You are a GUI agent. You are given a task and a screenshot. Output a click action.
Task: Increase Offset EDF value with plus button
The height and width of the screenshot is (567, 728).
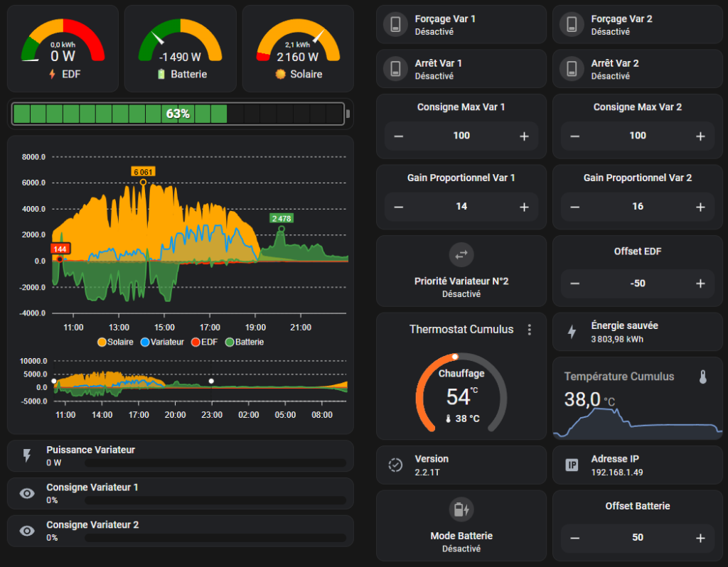(x=700, y=283)
